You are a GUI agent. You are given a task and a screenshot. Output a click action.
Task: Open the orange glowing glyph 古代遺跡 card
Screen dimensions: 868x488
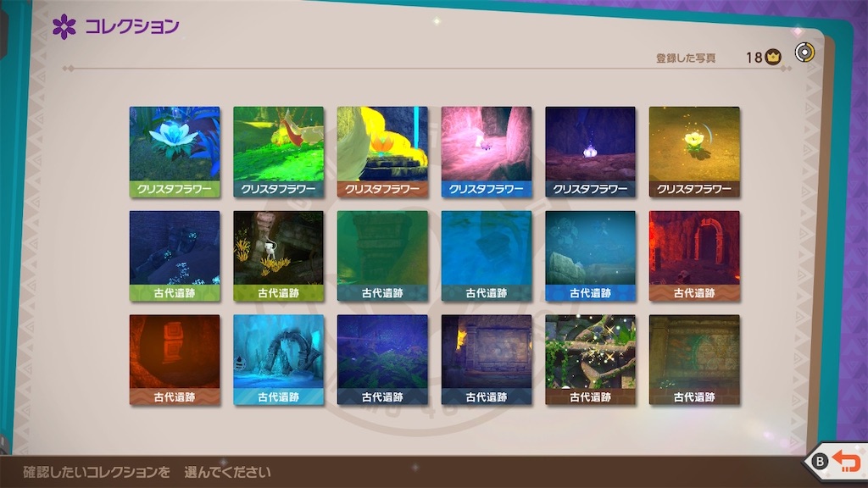pyautogui.click(x=175, y=360)
